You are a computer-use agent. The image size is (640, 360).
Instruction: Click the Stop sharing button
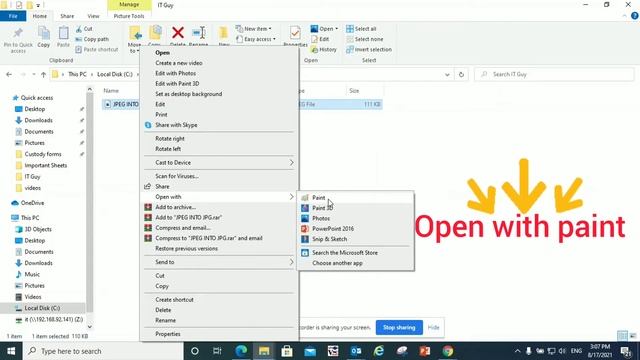point(399,327)
